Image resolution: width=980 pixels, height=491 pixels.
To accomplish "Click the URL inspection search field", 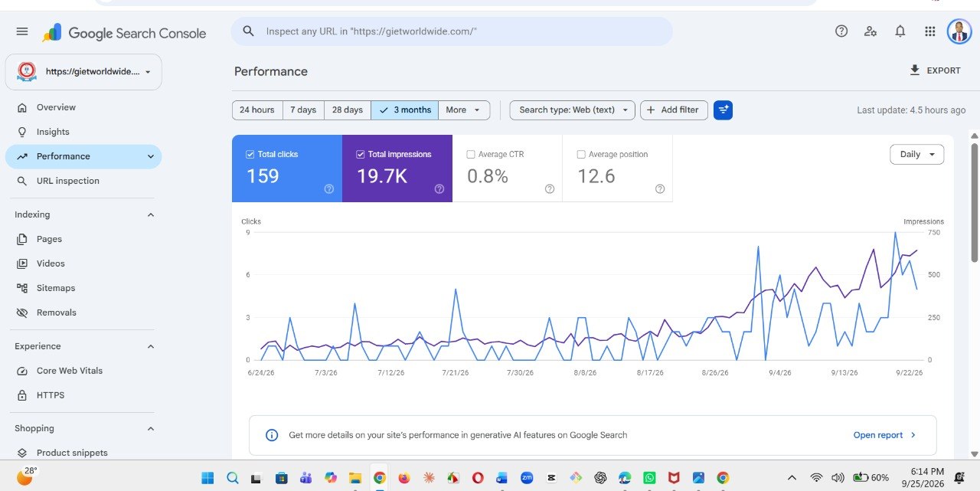I will pyautogui.click(x=452, y=31).
